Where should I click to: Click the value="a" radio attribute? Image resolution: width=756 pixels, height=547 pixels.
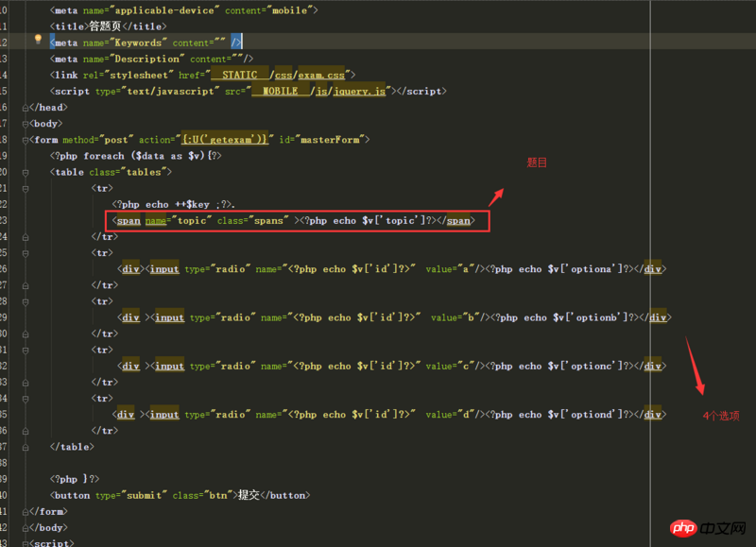pos(450,269)
